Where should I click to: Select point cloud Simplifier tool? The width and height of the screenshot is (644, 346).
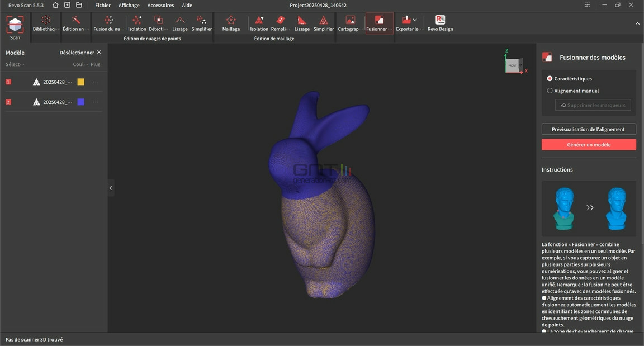201,23
